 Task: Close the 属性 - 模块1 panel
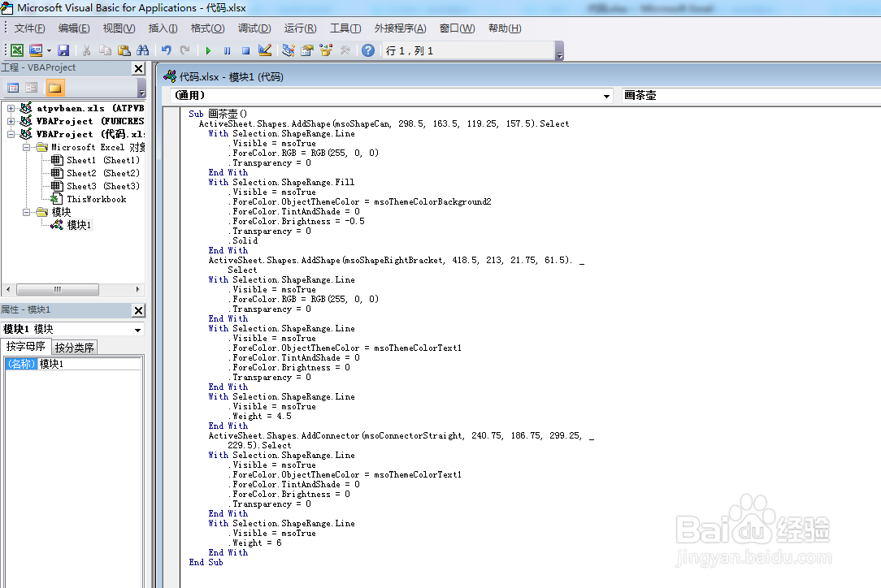pos(138,310)
